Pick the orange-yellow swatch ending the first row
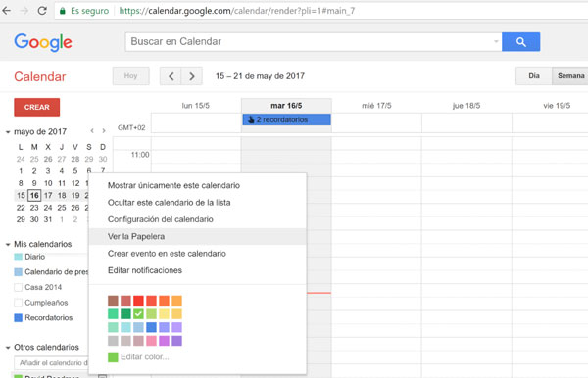The image size is (588, 378). (x=176, y=301)
